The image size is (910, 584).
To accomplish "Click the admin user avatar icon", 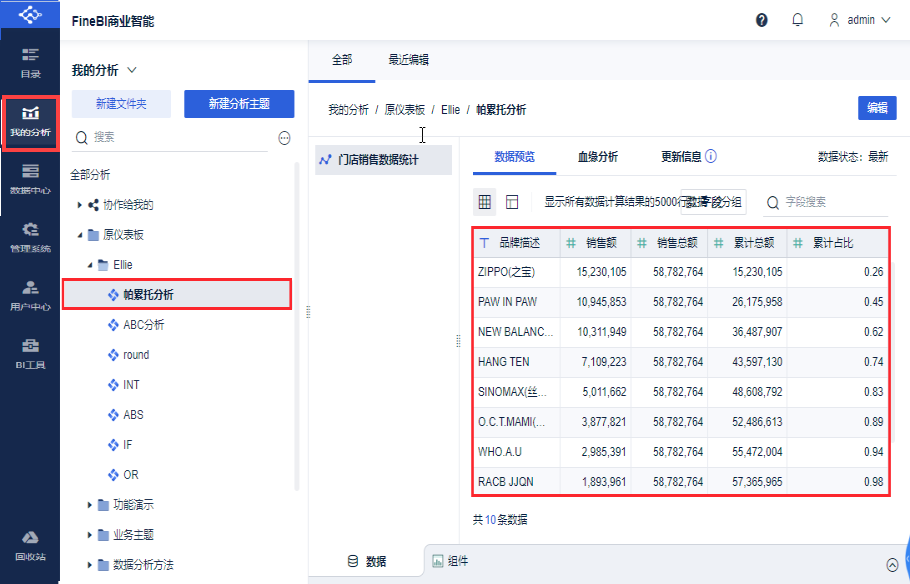I will pos(834,20).
